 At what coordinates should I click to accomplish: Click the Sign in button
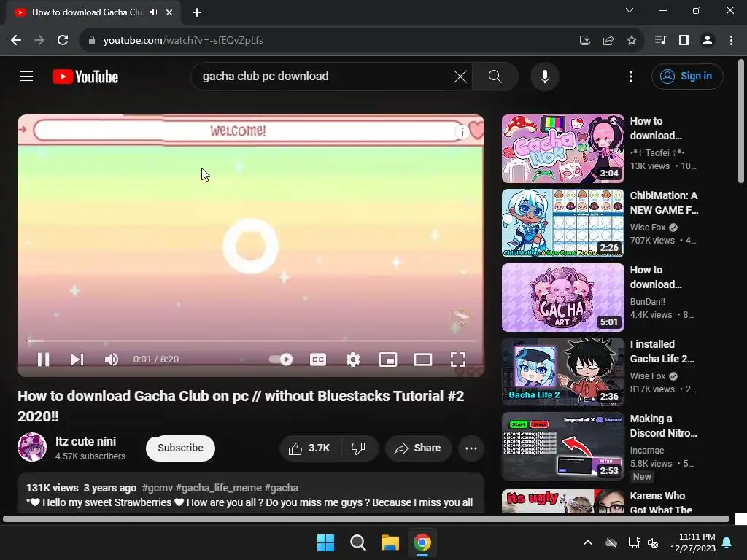(687, 76)
